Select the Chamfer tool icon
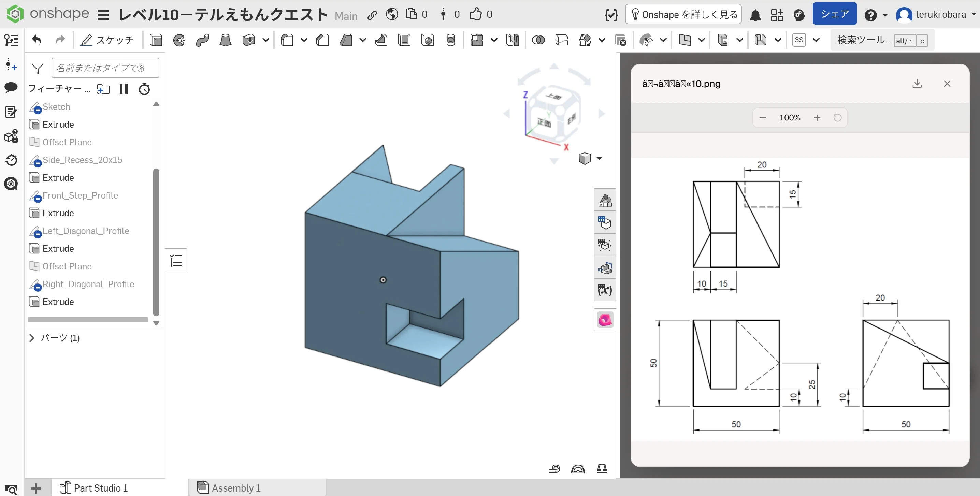The width and height of the screenshot is (980, 496). tap(322, 40)
